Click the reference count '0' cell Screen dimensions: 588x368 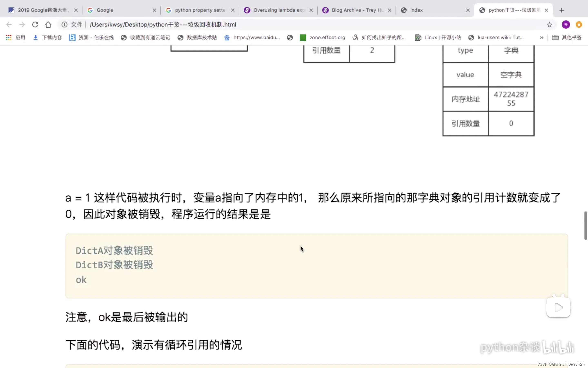click(511, 123)
